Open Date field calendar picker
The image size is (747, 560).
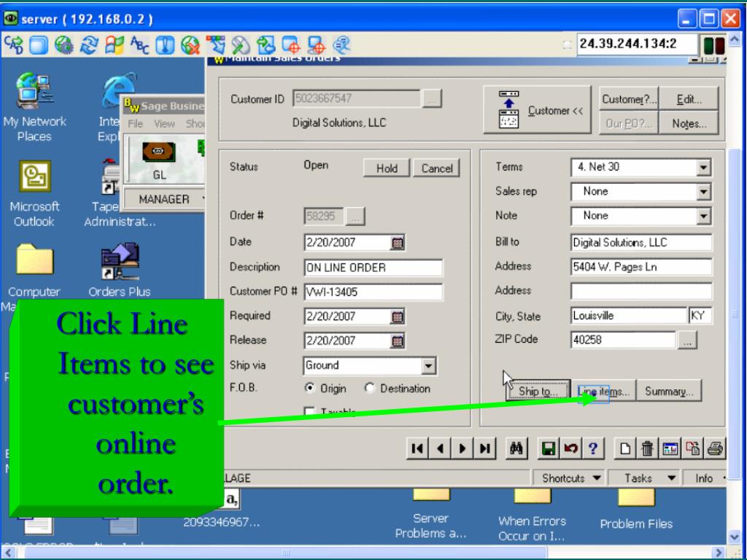pos(397,243)
